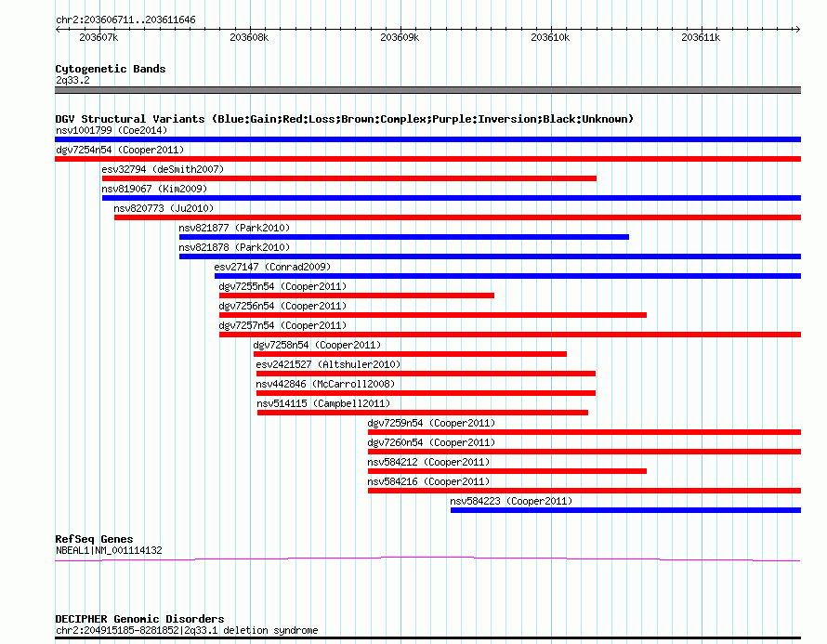Click the DECIPHER Genomic Disorders track title
This screenshot has width=827, height=644.
pos(139,619)
